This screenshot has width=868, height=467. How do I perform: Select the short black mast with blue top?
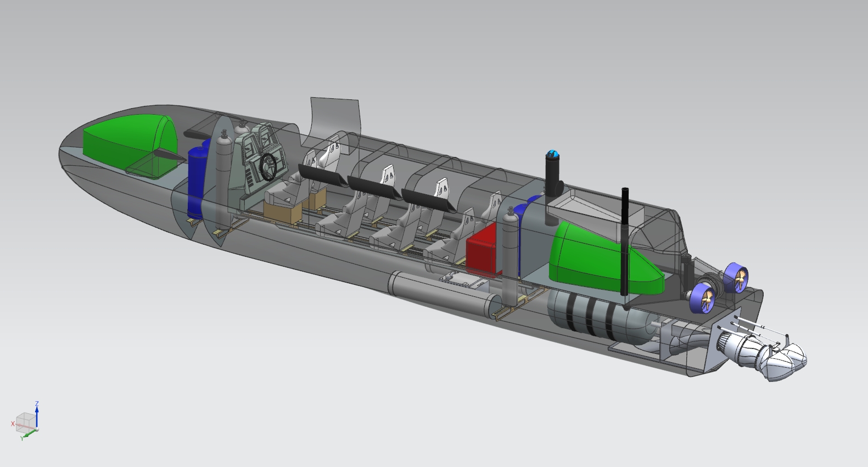coord(552,181)
